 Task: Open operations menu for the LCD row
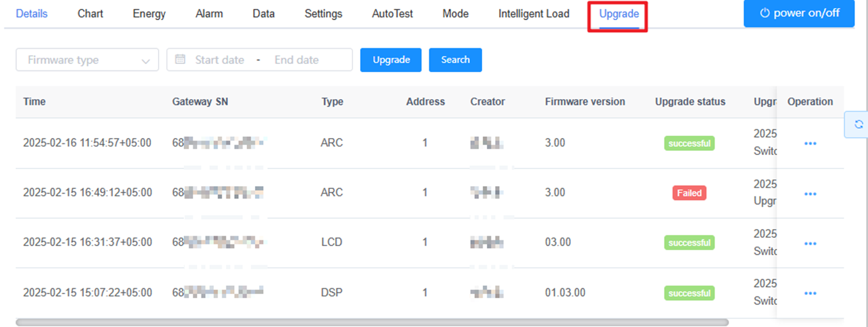pyautogui.click(x=810, y=243)
